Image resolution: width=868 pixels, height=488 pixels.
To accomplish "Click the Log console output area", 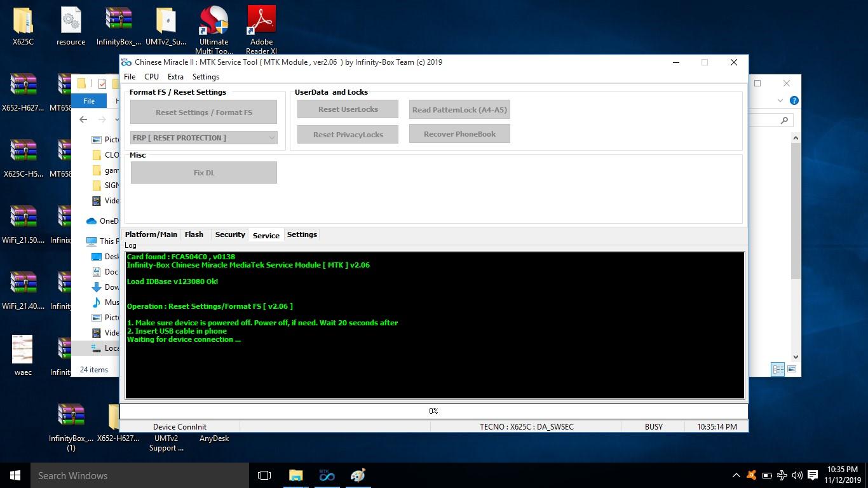I will (x=435, y=325).
